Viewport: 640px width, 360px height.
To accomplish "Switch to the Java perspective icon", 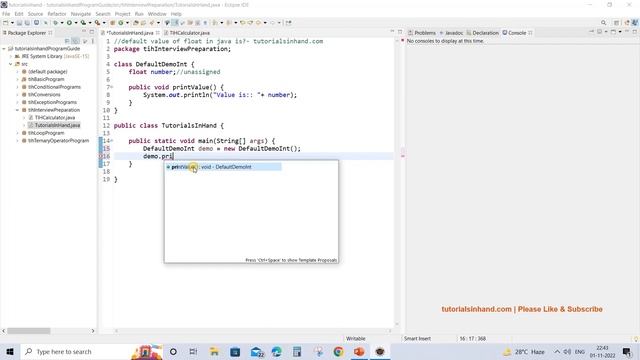I will tap(635, 23).
